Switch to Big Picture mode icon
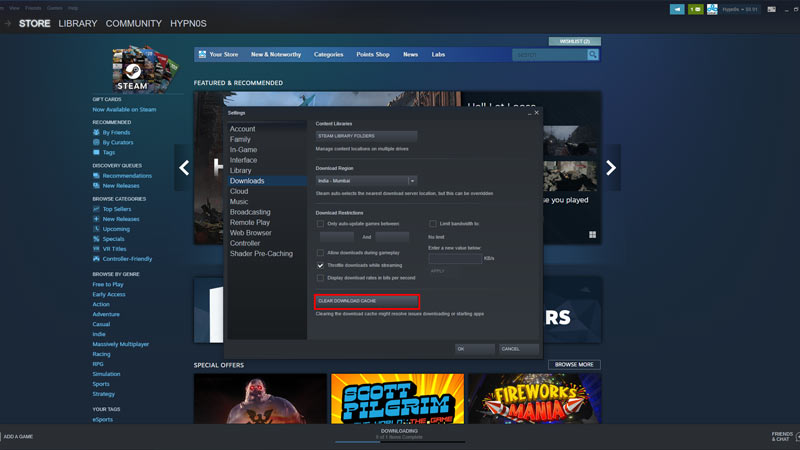Screen dimensions: 800x450 coord(771,9)
